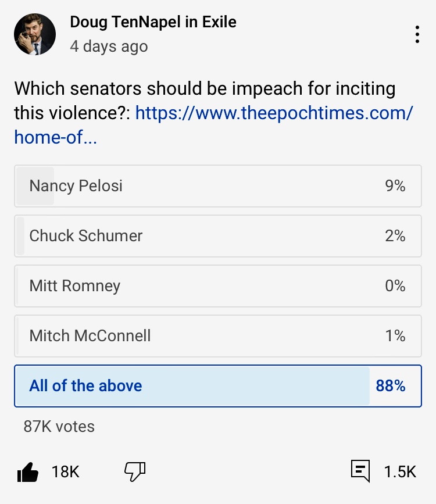
Task: Click the 1.5K comments count
Action: [400, 472]
